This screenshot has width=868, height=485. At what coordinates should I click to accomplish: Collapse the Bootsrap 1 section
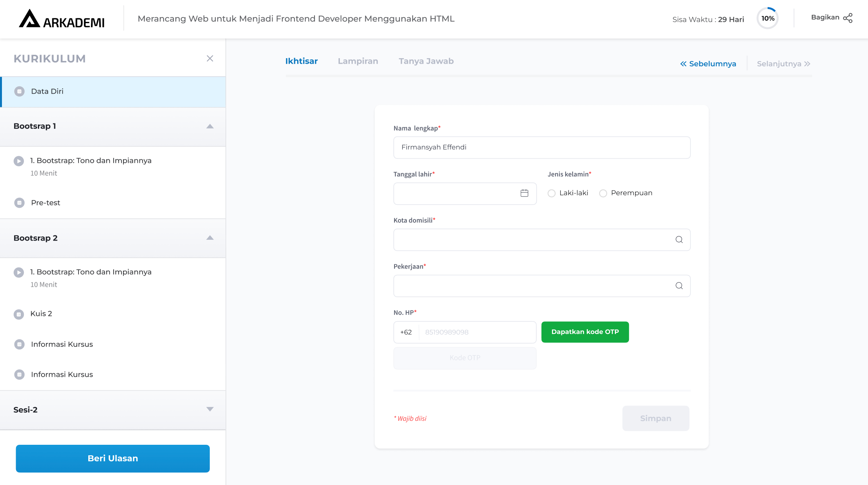coord(210,126)
